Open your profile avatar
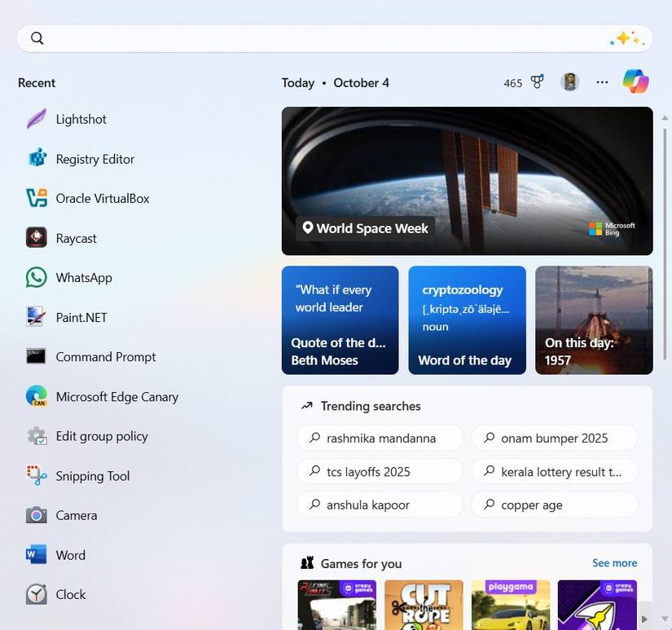This screenshot has height=630, width=672. (x=569, y=82)
